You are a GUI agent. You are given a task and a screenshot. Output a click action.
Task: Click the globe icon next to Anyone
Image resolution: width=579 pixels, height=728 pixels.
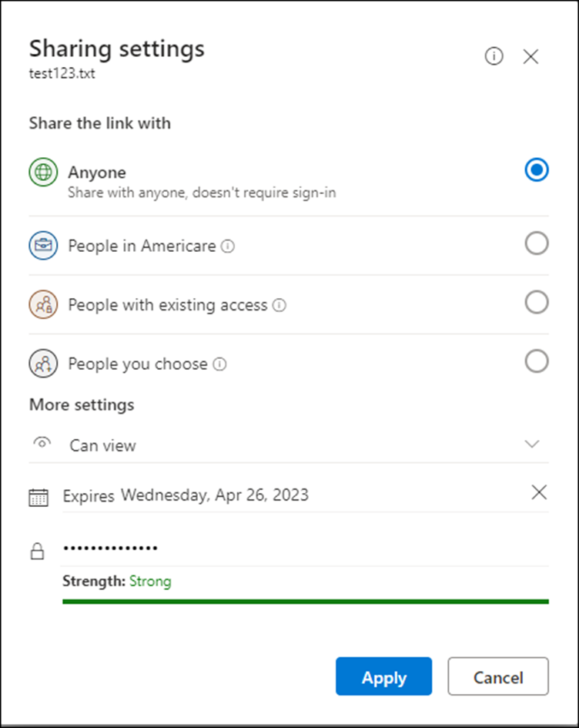[x=43, y=170]
